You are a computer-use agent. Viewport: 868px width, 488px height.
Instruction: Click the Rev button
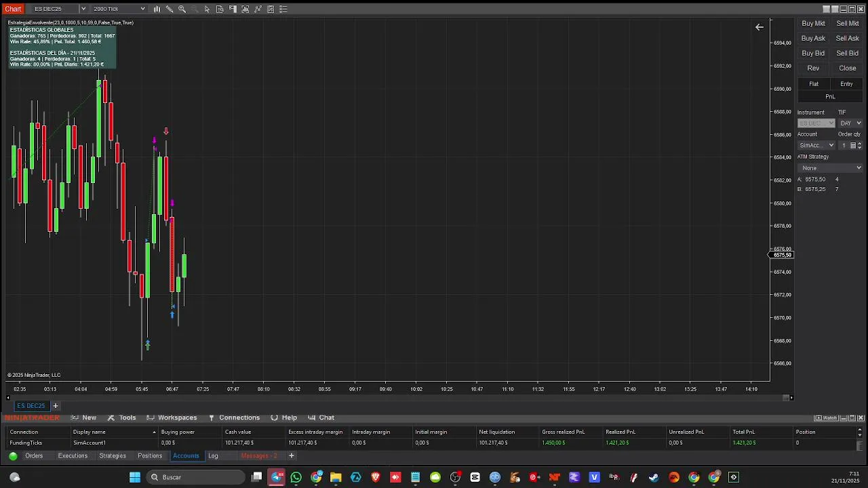(813, 68)
